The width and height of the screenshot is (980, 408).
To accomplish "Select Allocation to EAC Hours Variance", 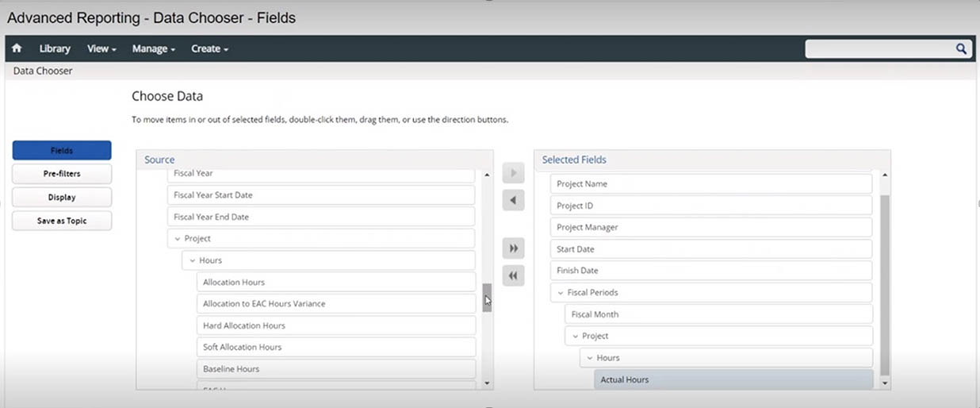I will point(336,303).
